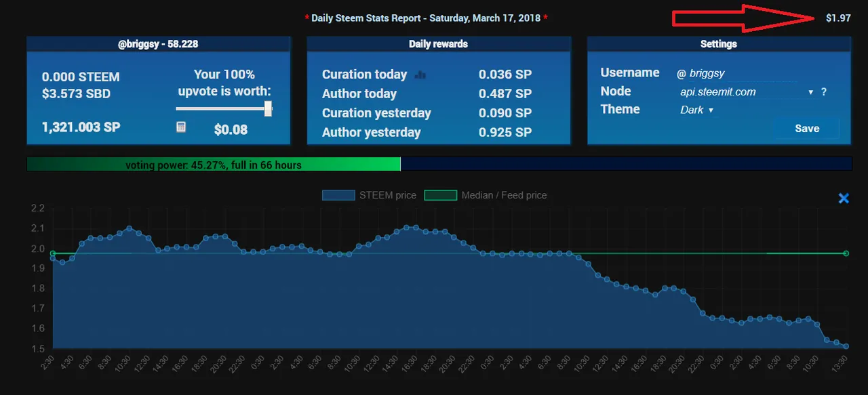
Task: Click the Curation today 0.036 SP value
Action: pos(505,75)
